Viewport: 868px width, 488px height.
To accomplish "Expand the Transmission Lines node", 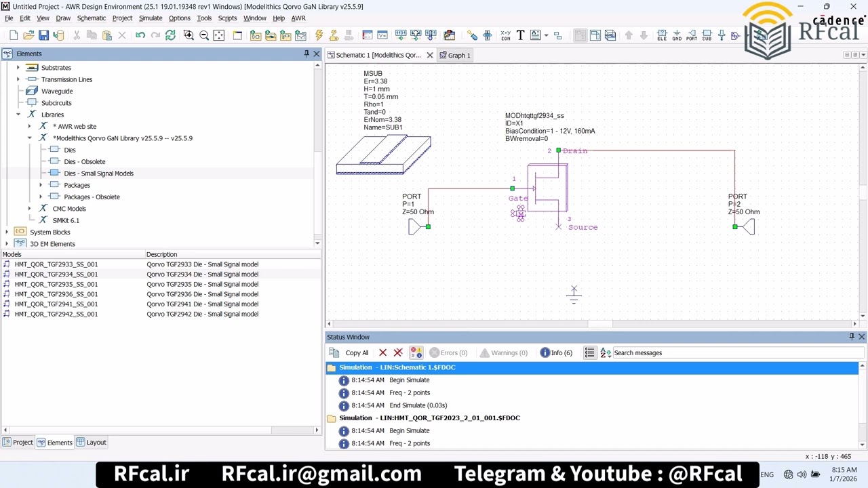I will 18,79.
